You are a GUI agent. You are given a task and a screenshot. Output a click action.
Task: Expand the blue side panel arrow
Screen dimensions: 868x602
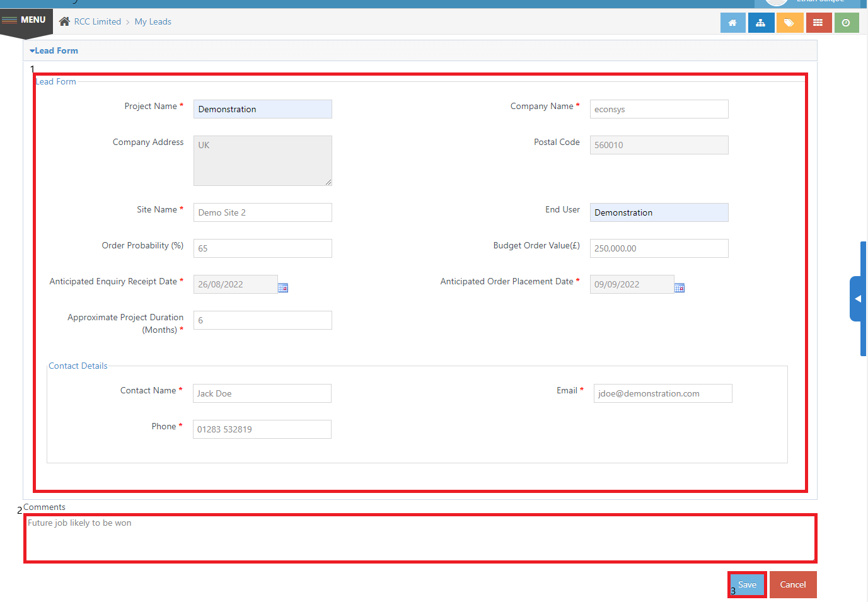click(x=857, y=299)
